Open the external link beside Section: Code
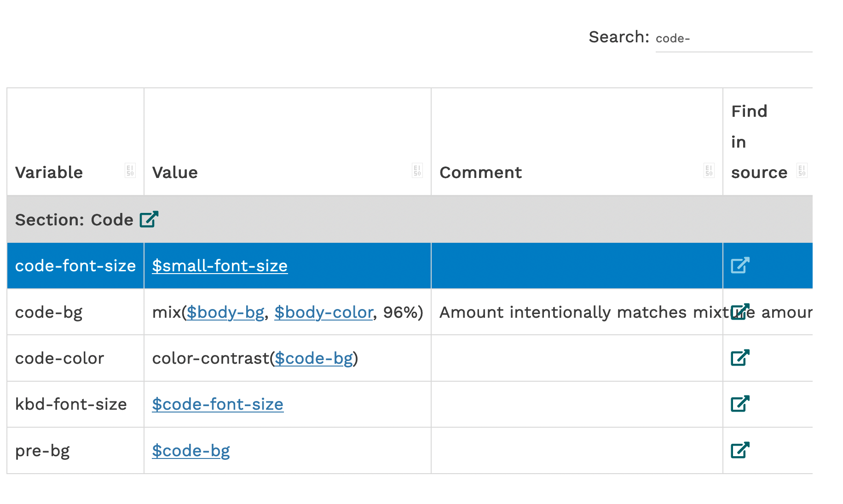843x504 pixels. pos(148,219)
